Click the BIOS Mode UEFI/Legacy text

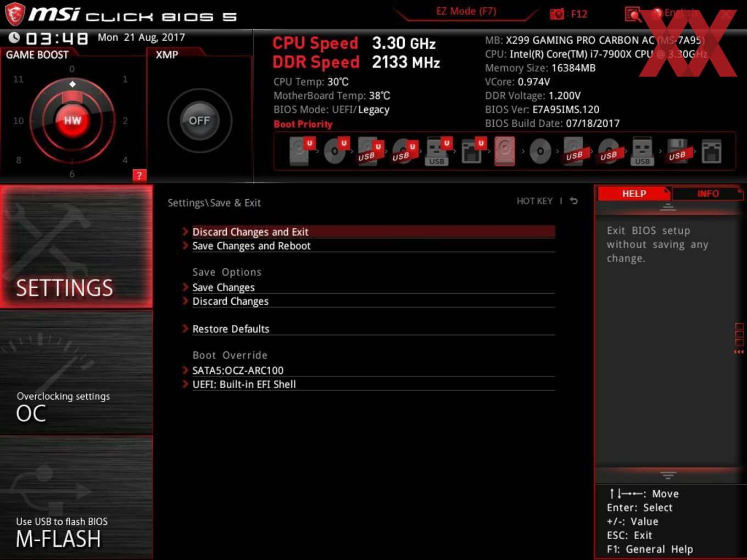[331, 109]
